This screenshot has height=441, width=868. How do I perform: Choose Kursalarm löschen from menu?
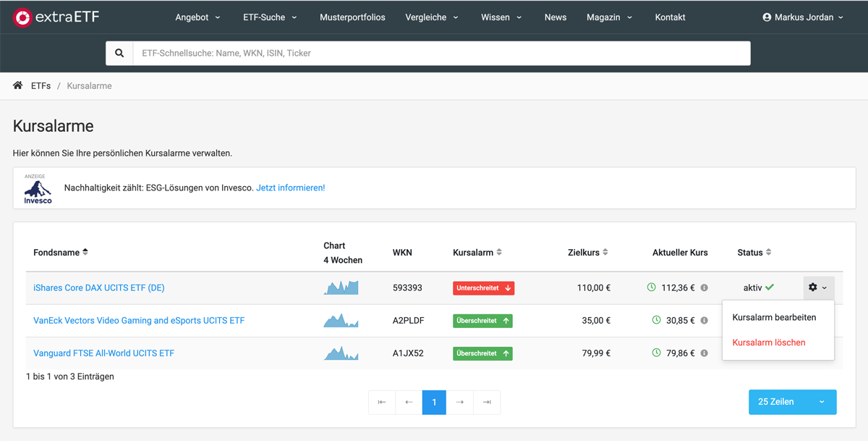pyautogui.click(x=769, y=343)
